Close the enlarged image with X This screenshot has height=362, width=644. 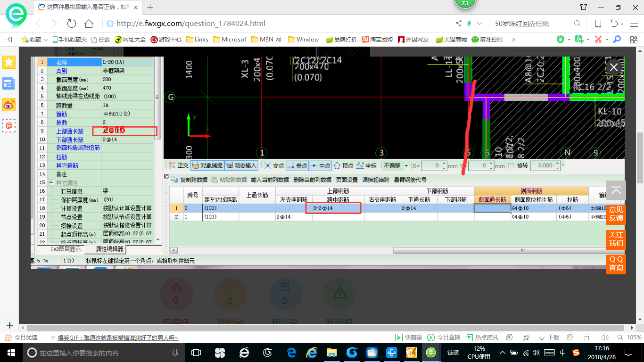click(x=614, y=67)
